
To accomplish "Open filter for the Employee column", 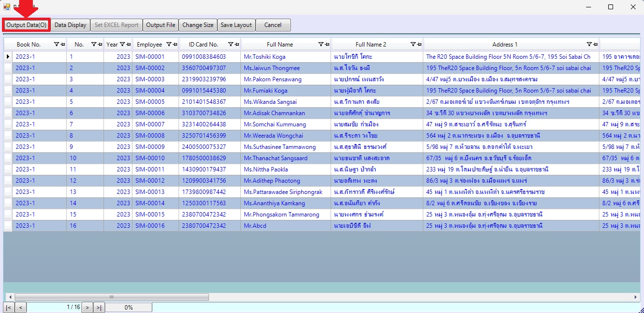I will (x=169, y=45).
